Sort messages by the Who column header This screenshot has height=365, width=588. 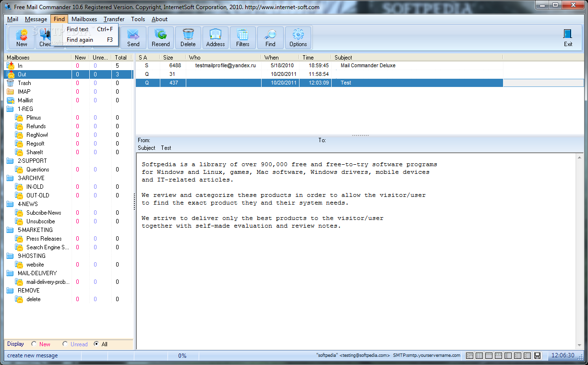tap(223, 58)
